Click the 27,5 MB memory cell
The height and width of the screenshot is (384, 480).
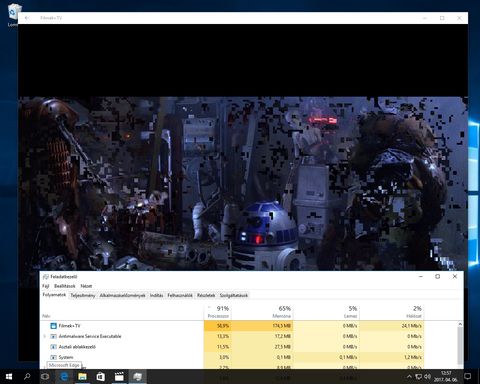262,347
